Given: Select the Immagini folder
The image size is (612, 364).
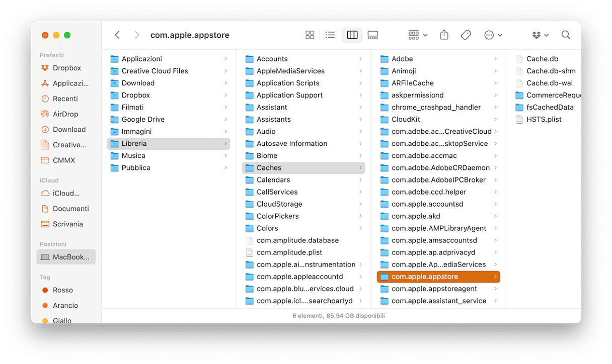Looking at the screenshot, I should click(x=169, y=131).
